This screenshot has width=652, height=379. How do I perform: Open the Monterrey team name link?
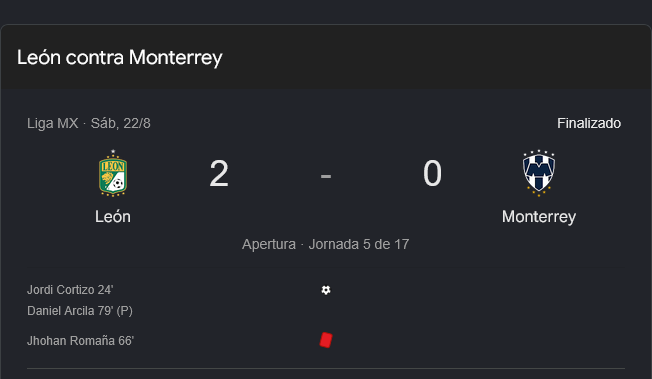point(539,217)
